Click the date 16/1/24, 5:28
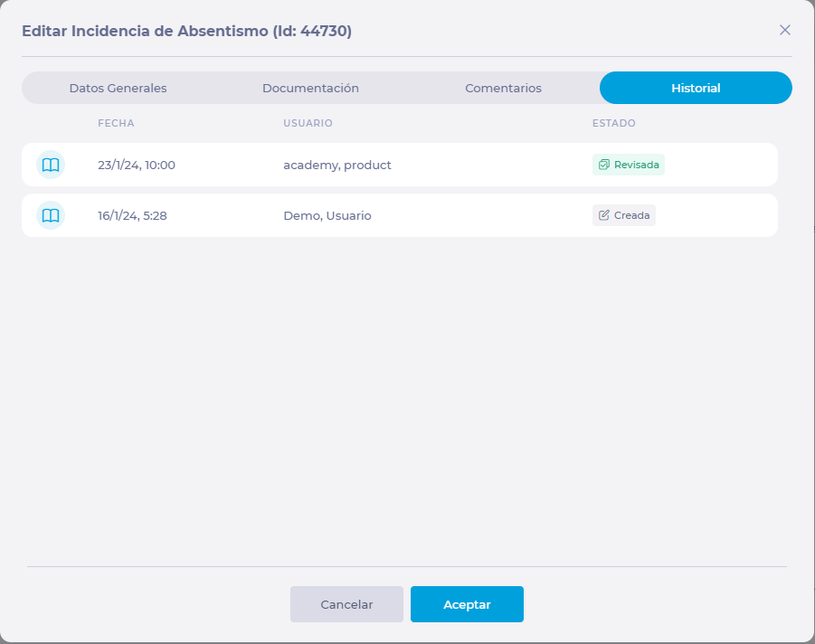This screenshot has height=644, width=815. (x=132, y=215)
